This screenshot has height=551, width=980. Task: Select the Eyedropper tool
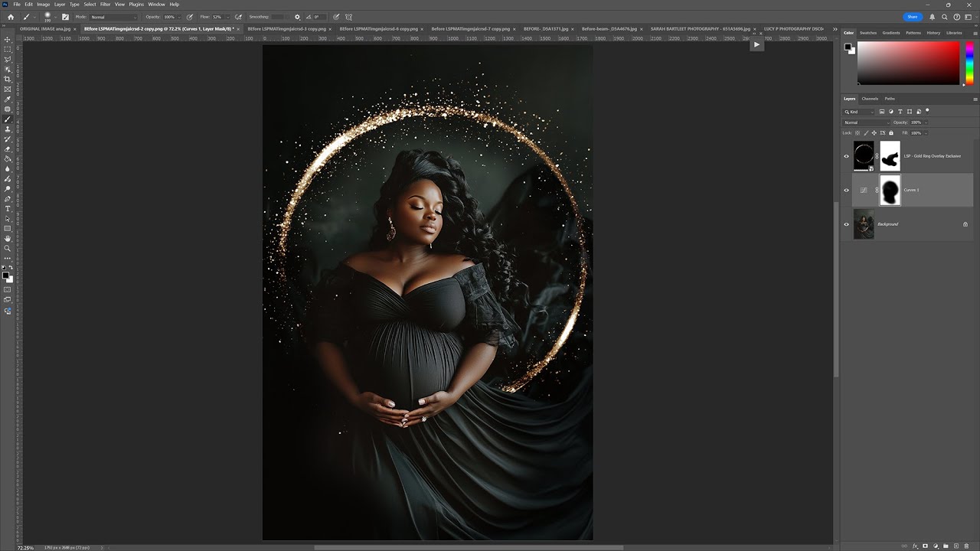[8, 99]
